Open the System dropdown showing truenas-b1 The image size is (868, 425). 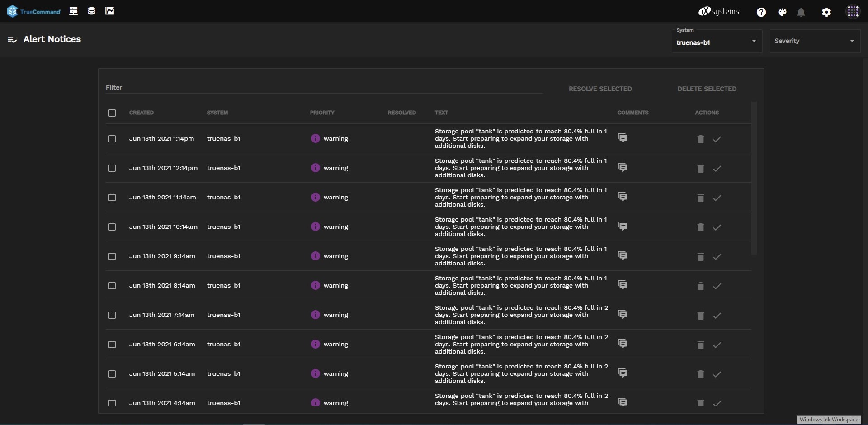(717, 41)
